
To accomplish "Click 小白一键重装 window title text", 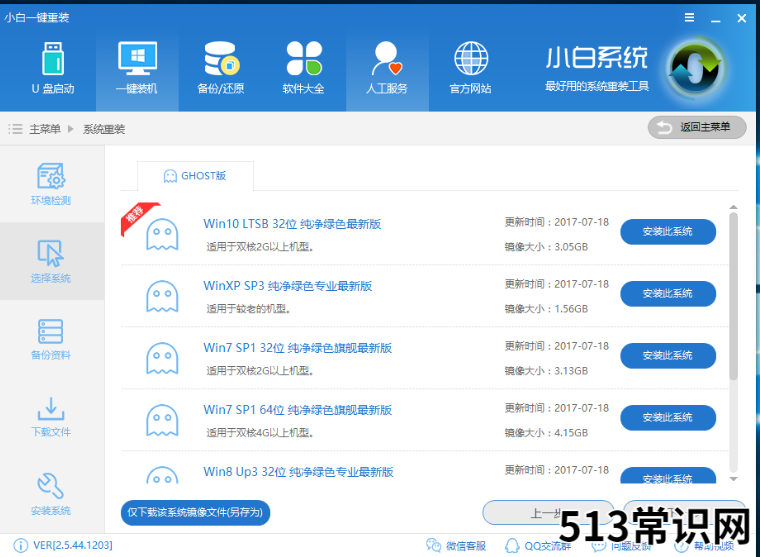I will pos(37,17).
